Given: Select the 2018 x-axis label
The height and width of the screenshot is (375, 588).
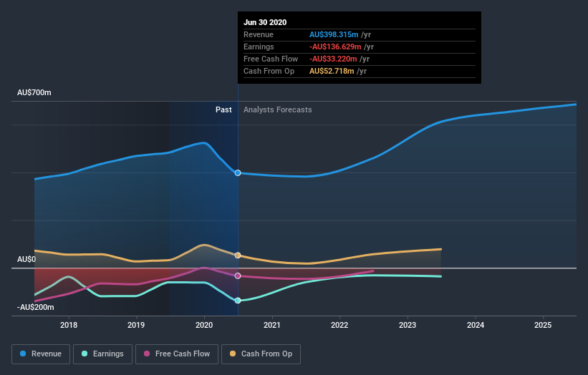Looking at the screenshot, I should tap(69, 325).
